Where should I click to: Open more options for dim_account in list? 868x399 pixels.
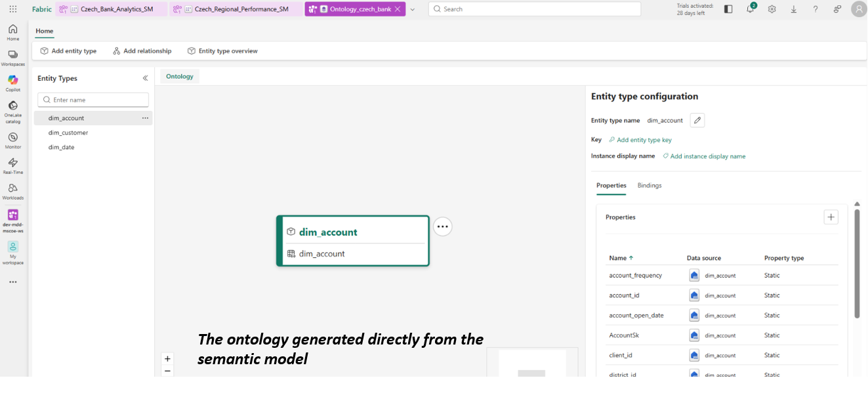[x=145, y=118]
